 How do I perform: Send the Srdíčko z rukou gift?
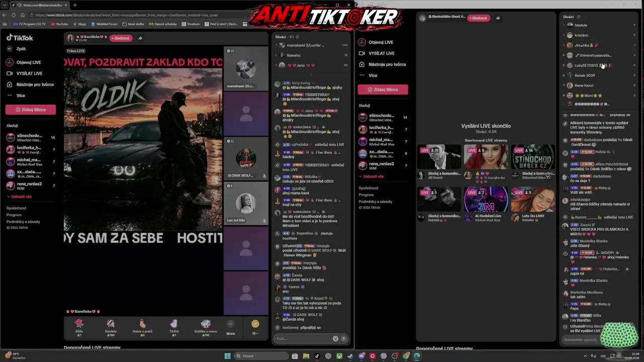point(206,326)
